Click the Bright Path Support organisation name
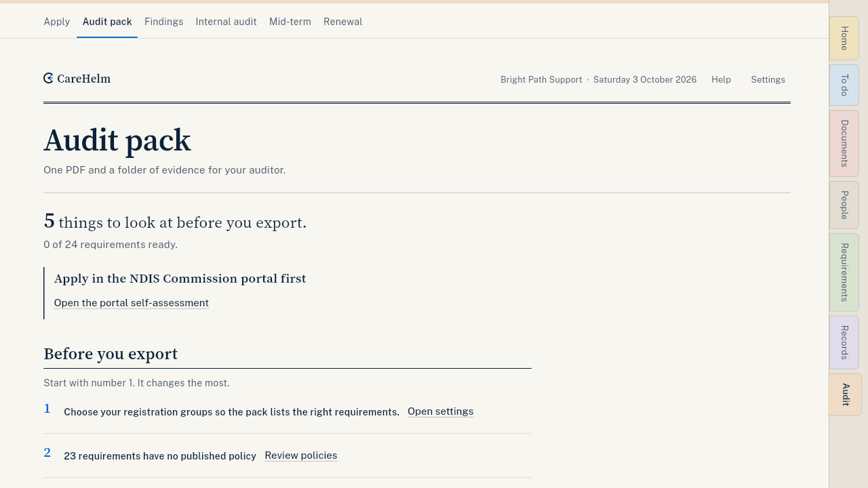Image resolution: width=868 pixels, height=488 pixels. click(541, 80)
